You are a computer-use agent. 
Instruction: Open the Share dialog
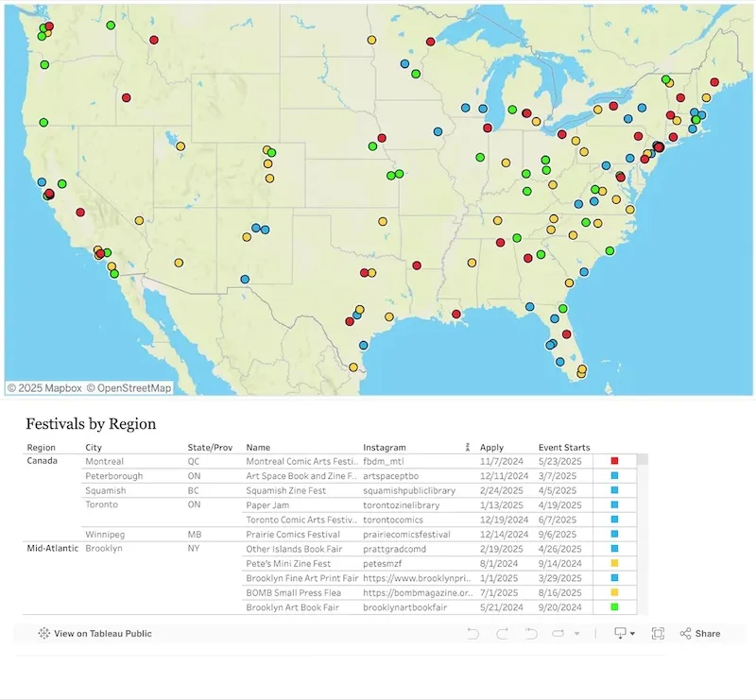point(700,634)
